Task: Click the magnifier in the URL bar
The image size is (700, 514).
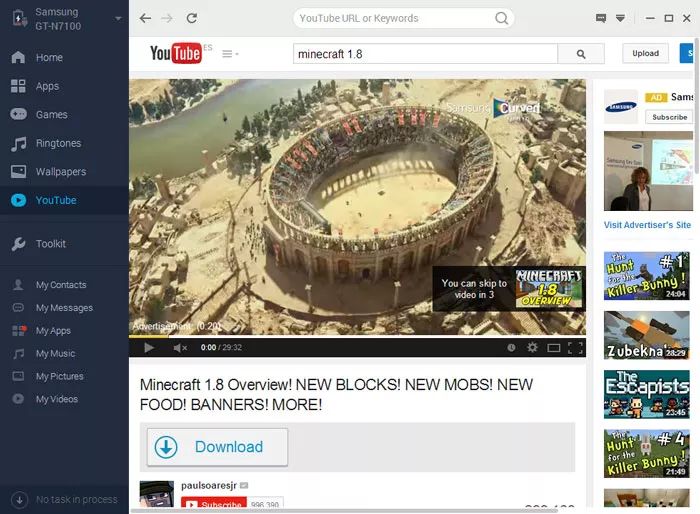Action: click(502, 18)
